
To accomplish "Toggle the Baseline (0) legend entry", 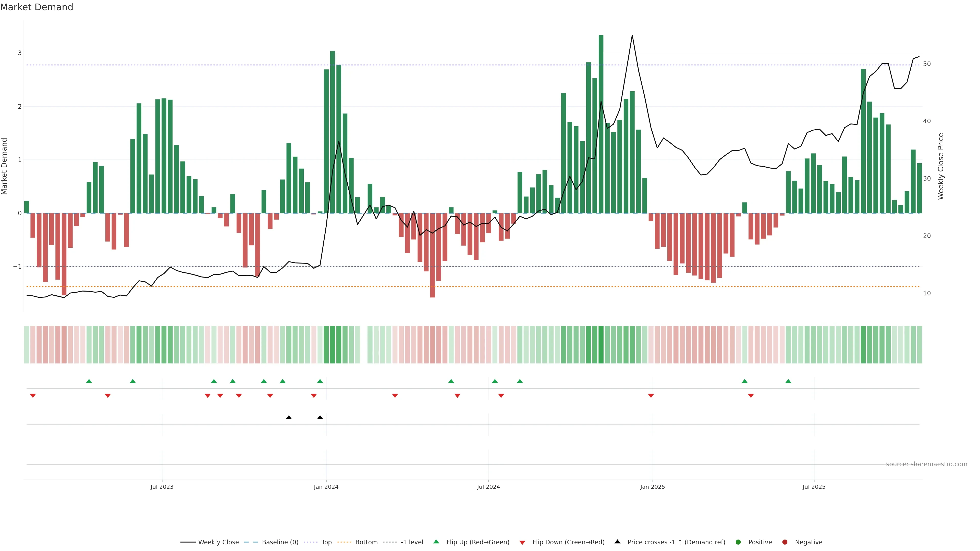I will click(280, 542).
